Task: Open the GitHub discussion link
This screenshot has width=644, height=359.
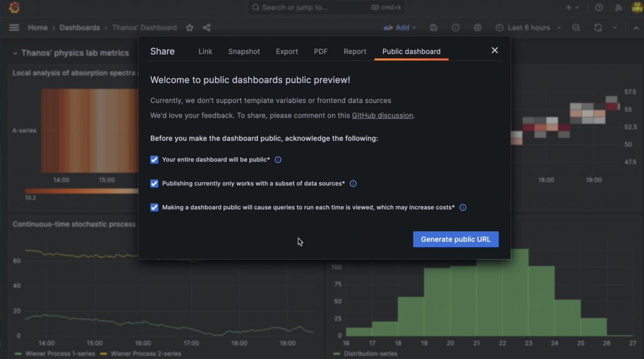Action: [x=382, y=116]
